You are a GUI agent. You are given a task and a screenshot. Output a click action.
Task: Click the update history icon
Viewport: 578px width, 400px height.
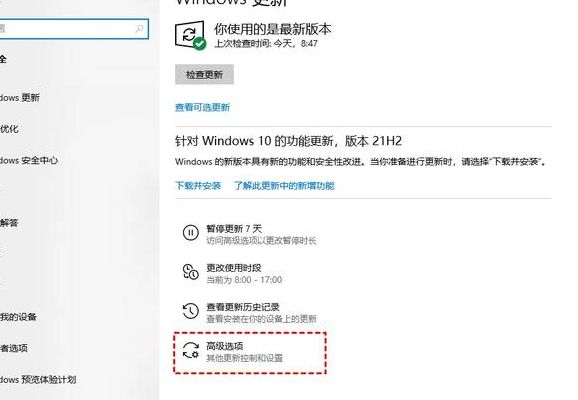191,311
